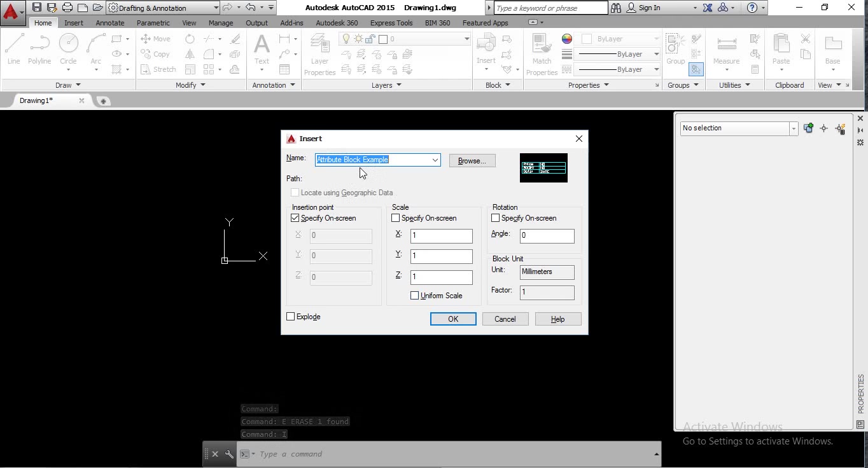Image resolution: width=868 pixels, height=468 pixels.
Task: Click the Select Objects crosshair icon in Properties palette
Action: tap(824, 128)
